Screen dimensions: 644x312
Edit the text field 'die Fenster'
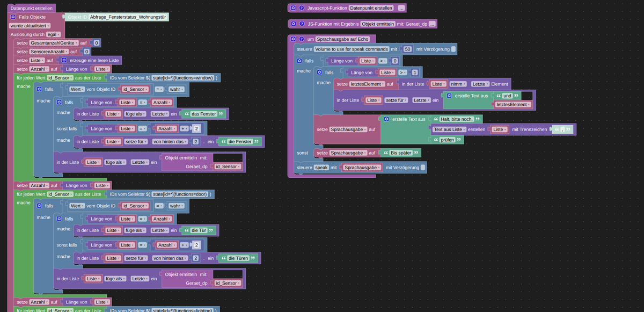pos(240,142)
